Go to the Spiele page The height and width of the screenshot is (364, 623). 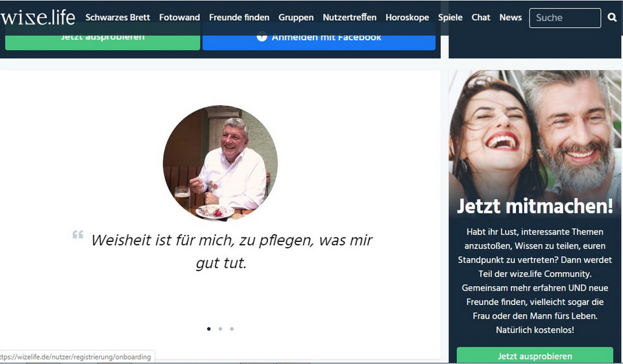[450, 18]
